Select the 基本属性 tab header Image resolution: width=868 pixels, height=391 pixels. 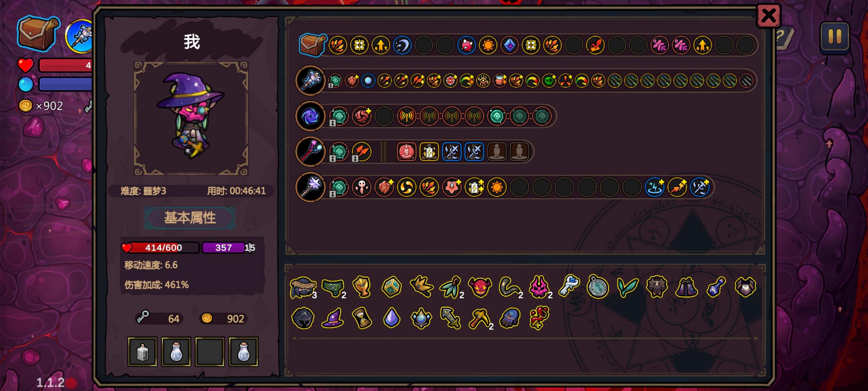[190, 218]
